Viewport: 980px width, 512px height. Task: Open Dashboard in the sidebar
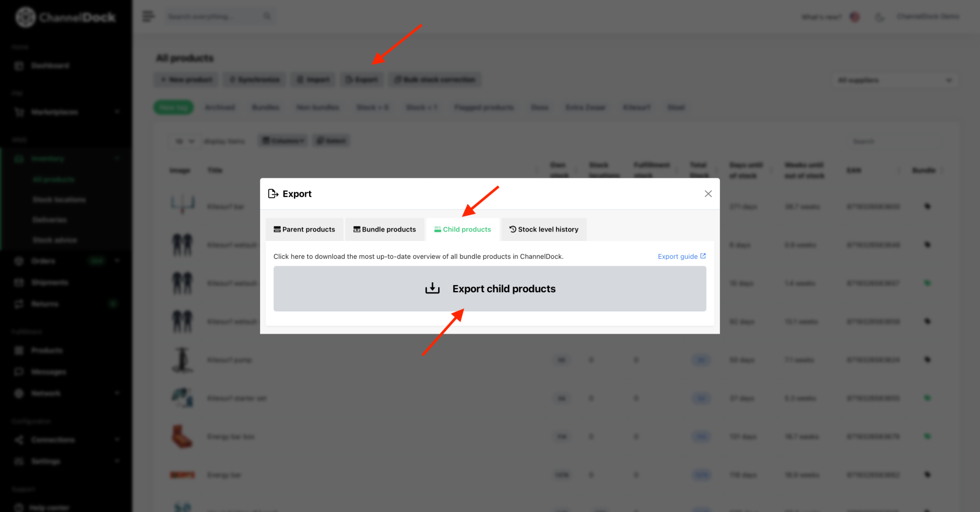click(x=50, y=65)
